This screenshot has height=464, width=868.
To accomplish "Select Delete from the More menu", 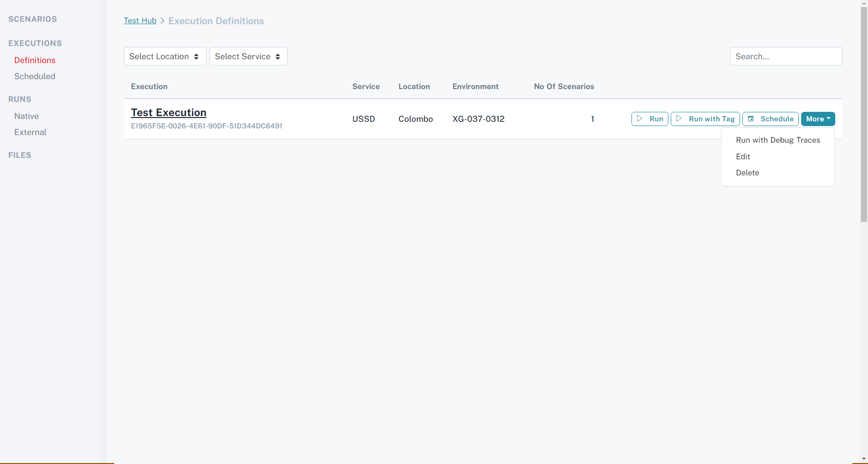I will 747,173.
